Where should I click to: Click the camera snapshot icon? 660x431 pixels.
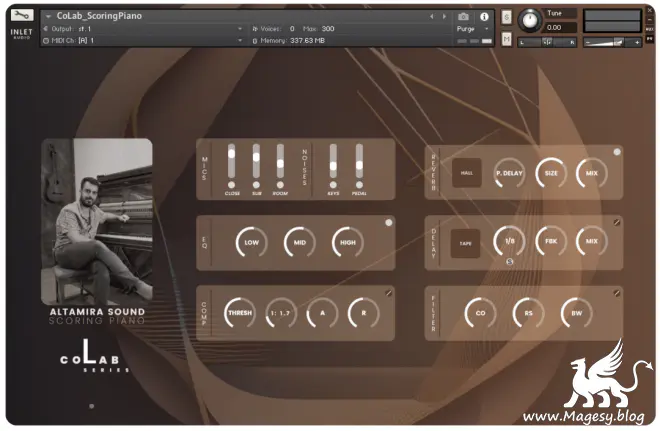tap(463, 16)
